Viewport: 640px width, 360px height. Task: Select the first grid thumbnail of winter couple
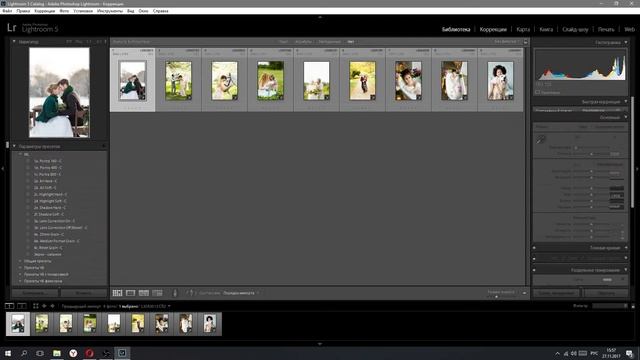[x=132, y=80]
